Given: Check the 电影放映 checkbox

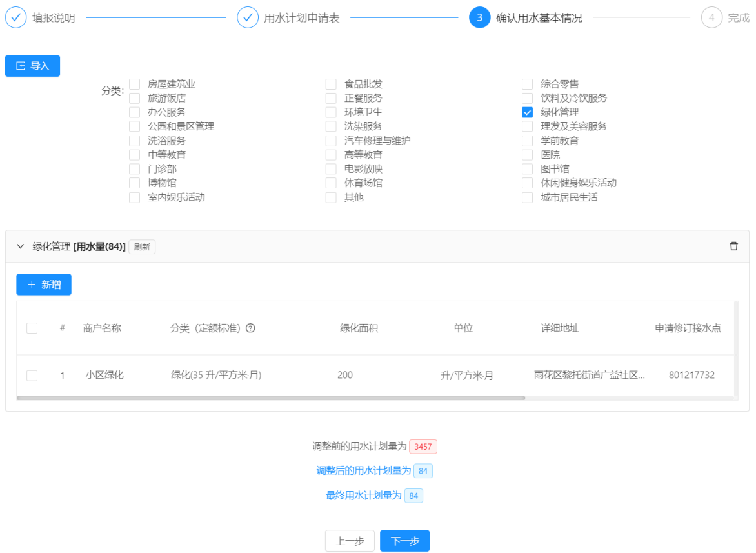Looking at the screenshot, I should tap(331, 169).
